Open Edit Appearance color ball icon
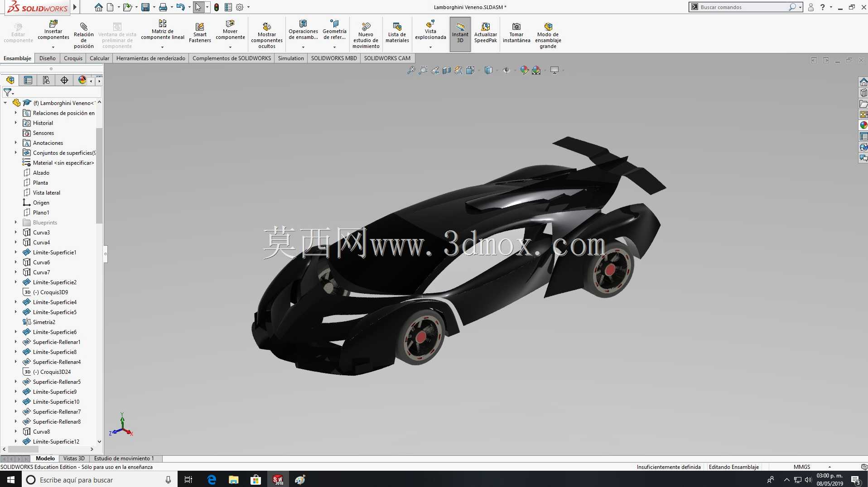This screenshot has width=868, height=487. (524, 70)
